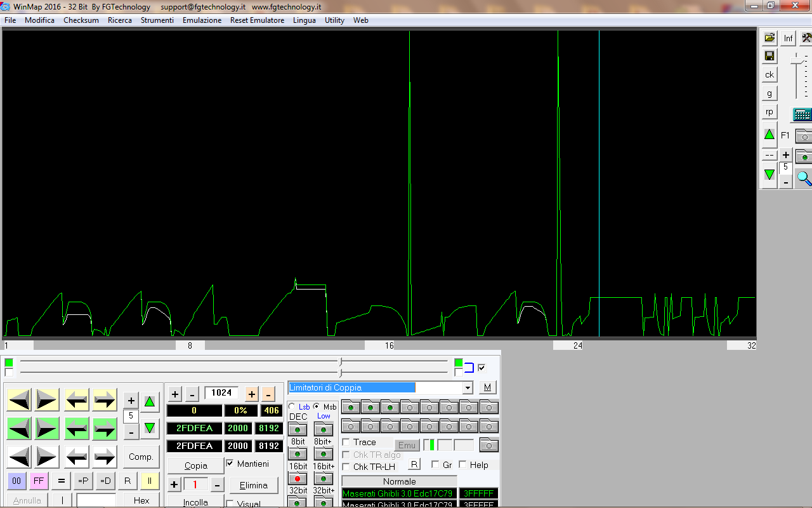Click the pink FF button
Screen dimensions: 812x508
tap(39, 481)
